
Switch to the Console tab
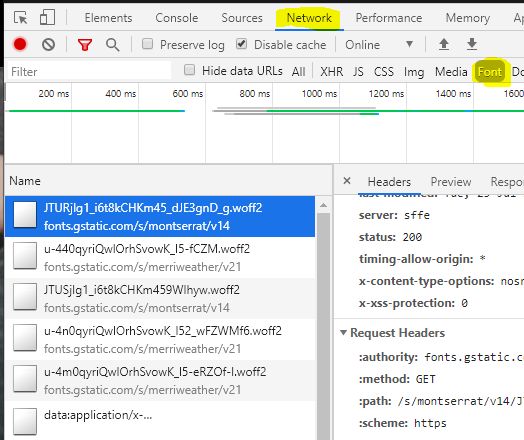[x=176, y=18]
